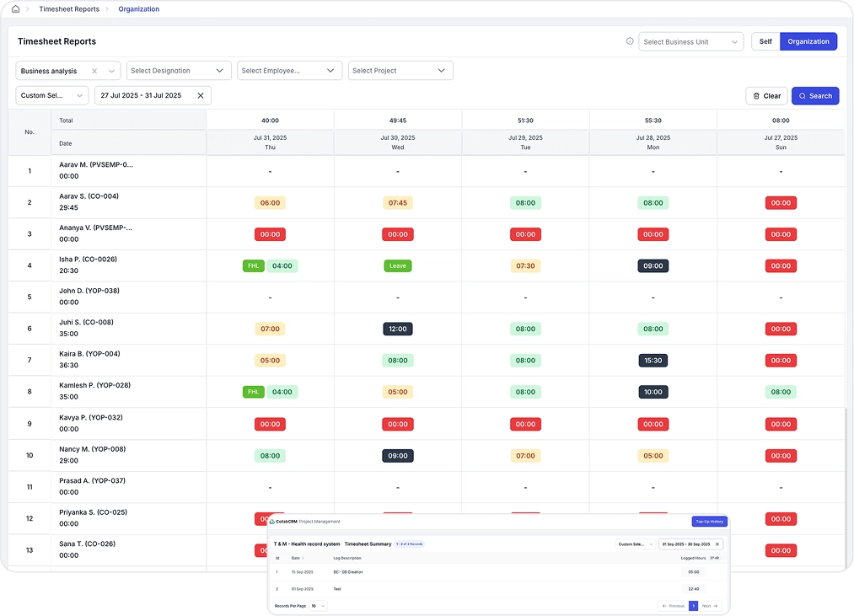Click Kamlesh P.'s FHL badge on Jul 31
Screen dimensions: 854x616
(253, 392)
